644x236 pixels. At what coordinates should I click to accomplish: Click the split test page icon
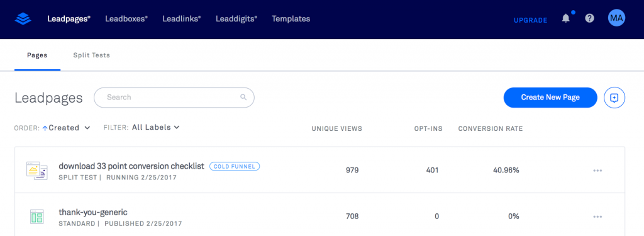coord(37,171)
